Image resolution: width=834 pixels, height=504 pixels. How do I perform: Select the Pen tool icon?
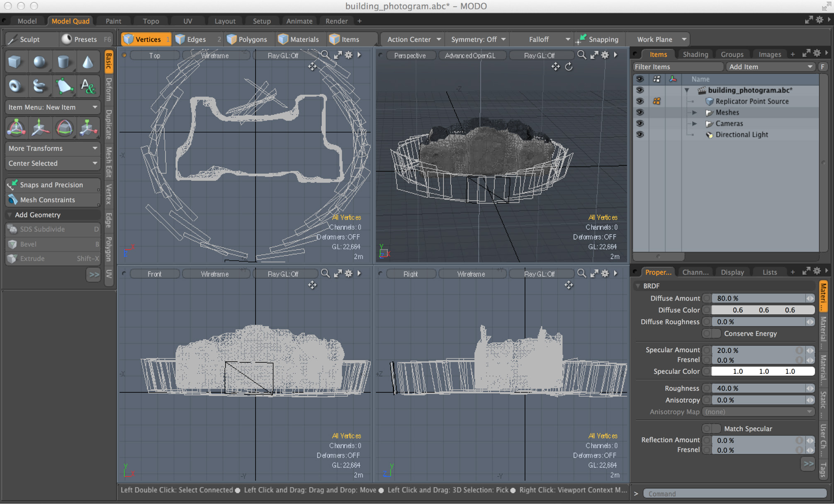63,86
